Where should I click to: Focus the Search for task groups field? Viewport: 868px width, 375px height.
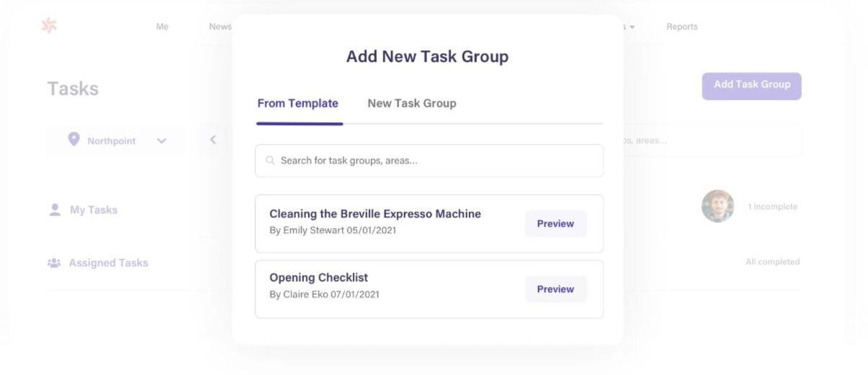pos(429,161)
